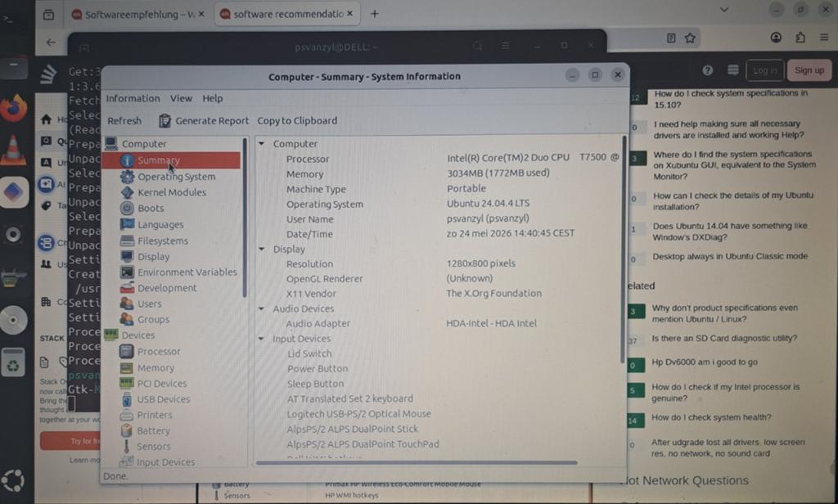The image size is (838, 504).
Task: Bookmark page with browser star icon
Action: pyautogui.click(x=690, y=38)
